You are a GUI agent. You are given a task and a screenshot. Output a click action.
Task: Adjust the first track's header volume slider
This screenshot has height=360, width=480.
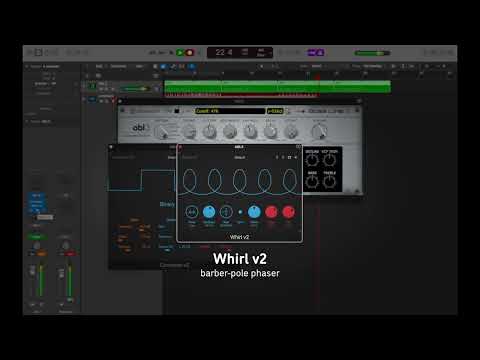[x=135, y=89]
